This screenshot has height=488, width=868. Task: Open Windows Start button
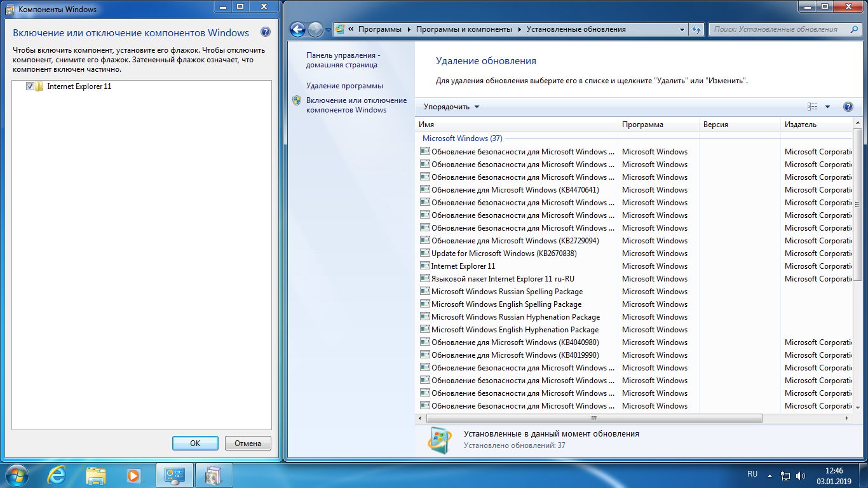tap(17, 475)
